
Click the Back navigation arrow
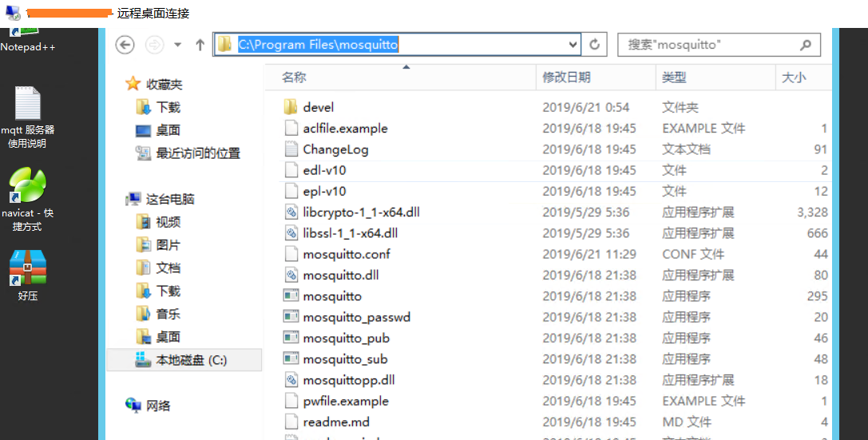(125, 45)
